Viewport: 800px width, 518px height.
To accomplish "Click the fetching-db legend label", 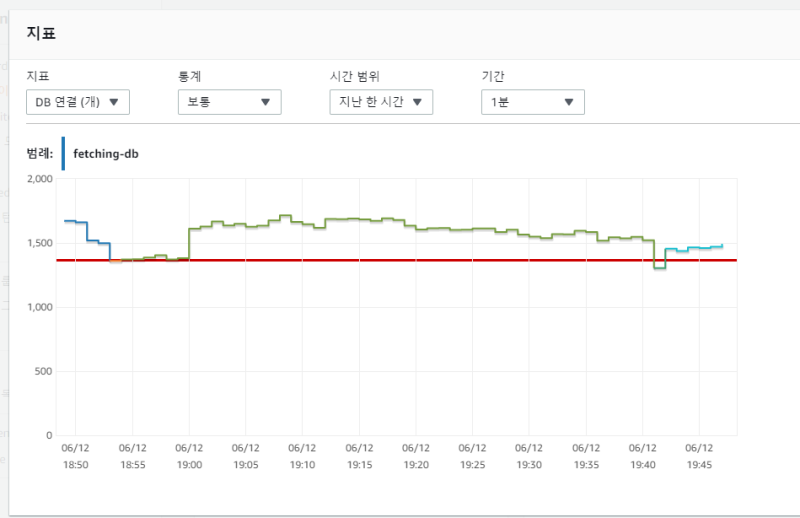I will 105,154.
